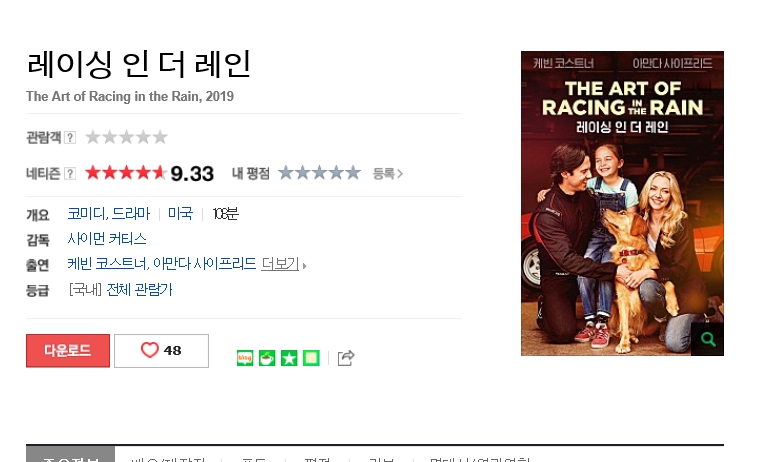The height and width of the screenshot is (462, 760).
Task: Click the magnifier icon on the poster
Action: [x=708, y=339]
